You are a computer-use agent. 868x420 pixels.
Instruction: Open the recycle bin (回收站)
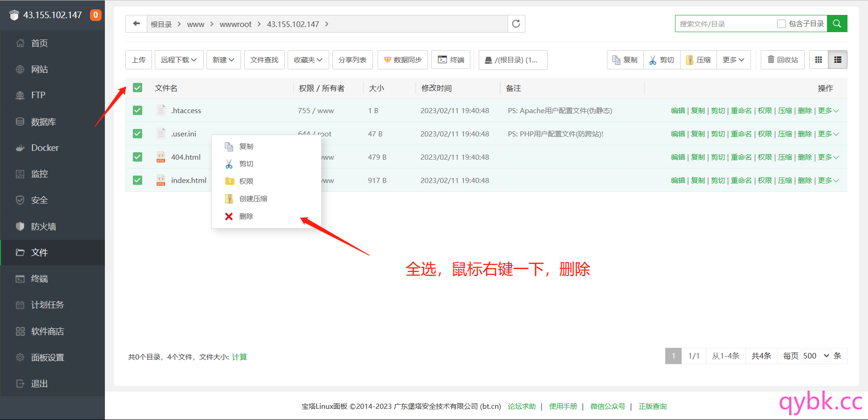[783, 60]
